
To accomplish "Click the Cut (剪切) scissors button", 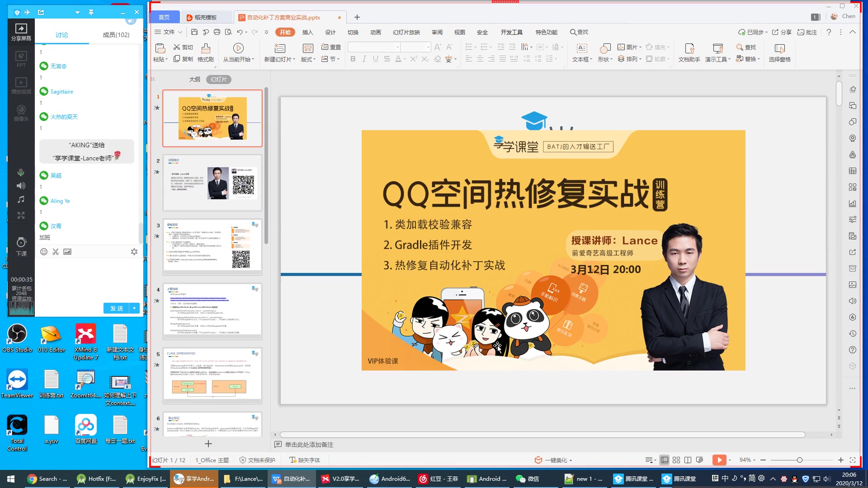I will point(183,47).
